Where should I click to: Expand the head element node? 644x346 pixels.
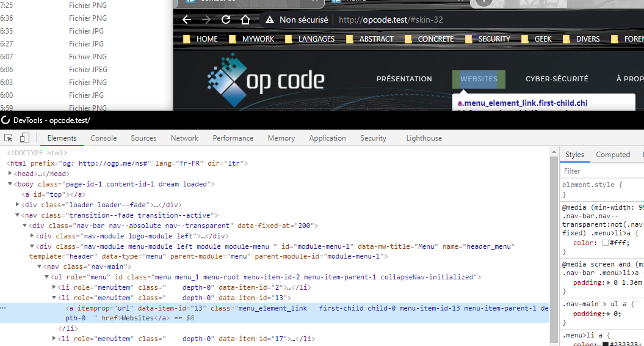click(x=10, y=174)
